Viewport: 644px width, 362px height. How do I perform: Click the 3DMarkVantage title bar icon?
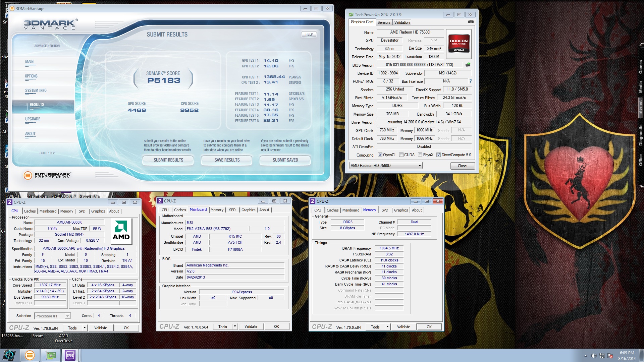(12, 8)
